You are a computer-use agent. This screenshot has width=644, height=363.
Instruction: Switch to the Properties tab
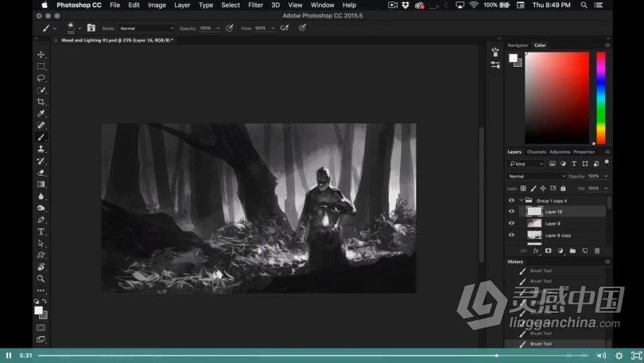(x=584, y=152)
